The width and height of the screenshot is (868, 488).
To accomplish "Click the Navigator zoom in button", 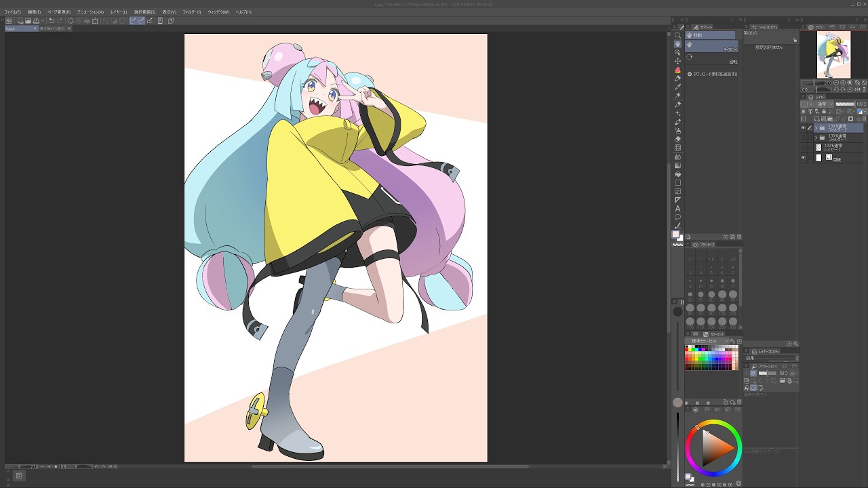I will [x=843, y=83].
